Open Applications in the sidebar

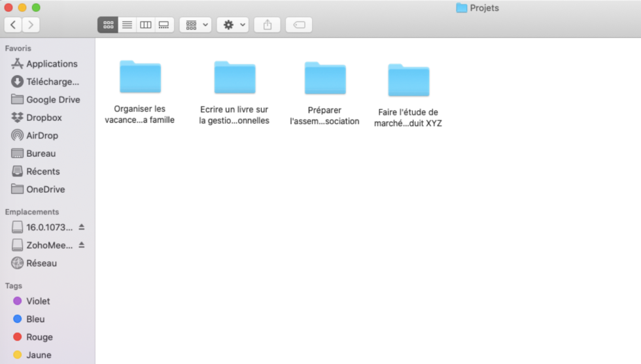point(52,64)
